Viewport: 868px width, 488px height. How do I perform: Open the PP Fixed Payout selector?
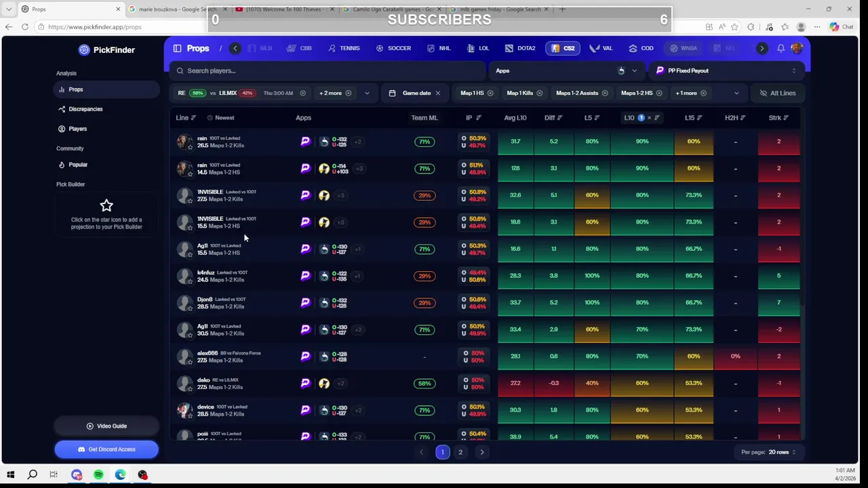pyautogui.click(x=726, y=70)
